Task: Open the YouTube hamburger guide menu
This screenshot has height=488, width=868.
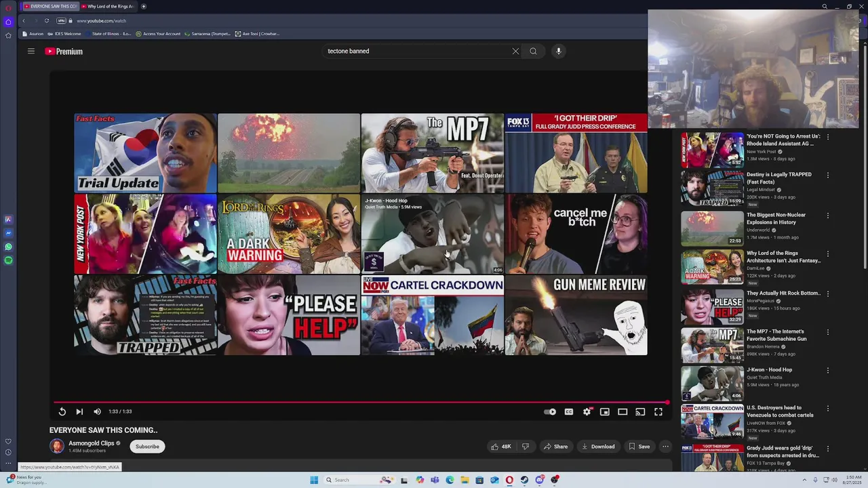Action: pyautogui.click(x=31, y=51)
